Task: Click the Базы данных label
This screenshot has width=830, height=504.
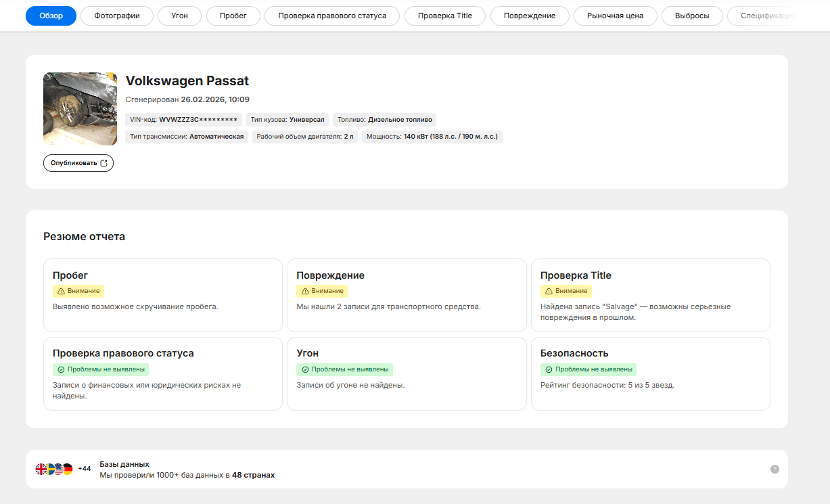Action: pyautogui.click(x=124, y=464)
